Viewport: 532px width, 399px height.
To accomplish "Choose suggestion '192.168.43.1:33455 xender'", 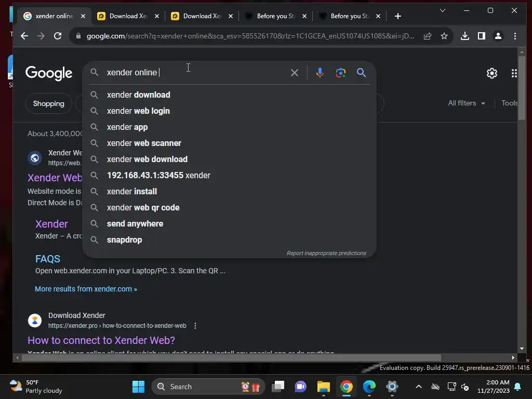I will click(x=229, y=176).
